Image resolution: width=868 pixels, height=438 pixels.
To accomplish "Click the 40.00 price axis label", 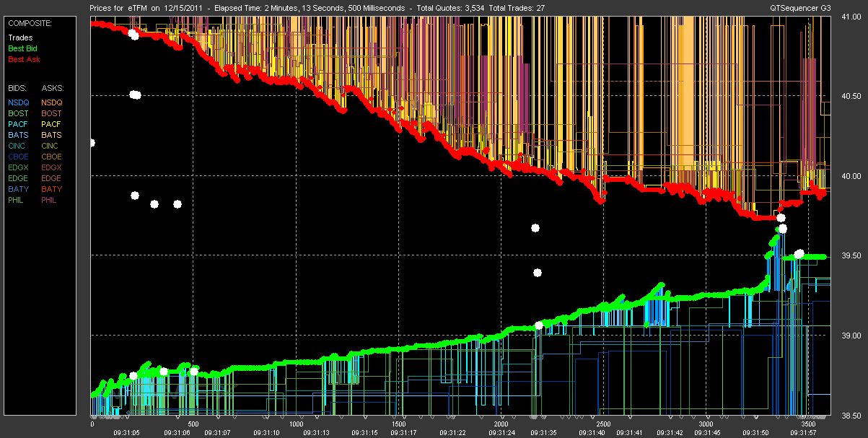I will tap(851, 176).
